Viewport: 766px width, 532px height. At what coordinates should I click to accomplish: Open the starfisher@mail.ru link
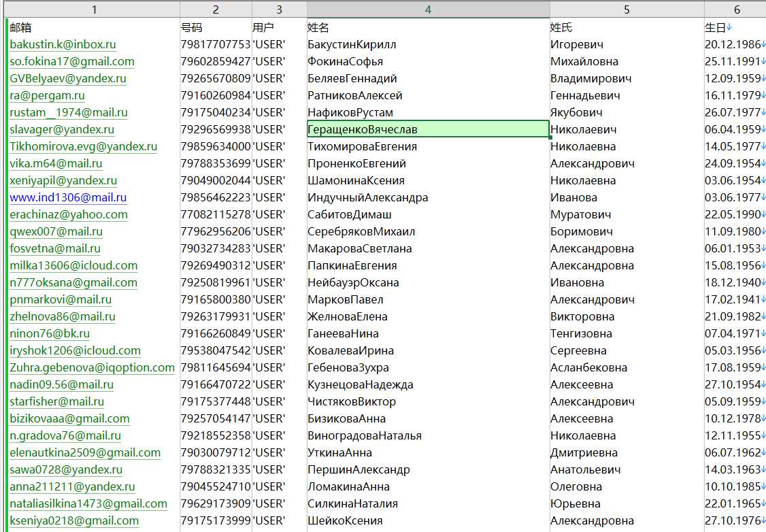pos(56,401)
